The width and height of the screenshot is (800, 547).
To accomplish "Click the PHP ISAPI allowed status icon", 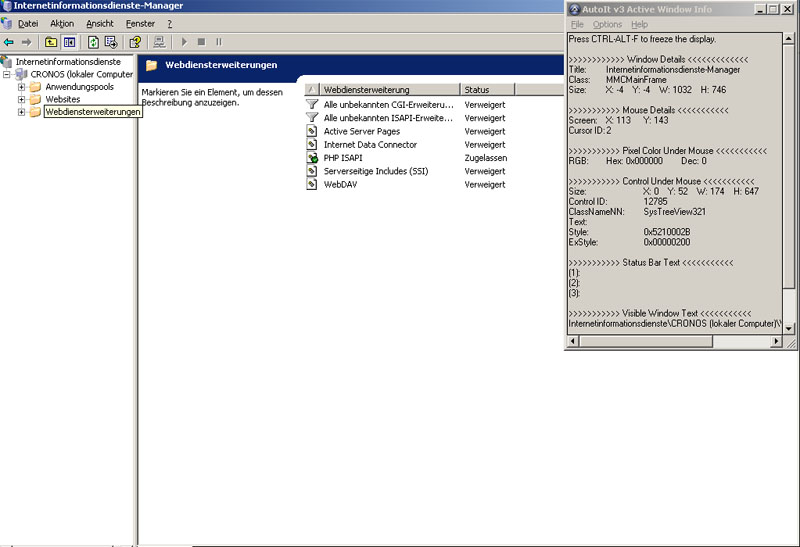I will (312, 158).
